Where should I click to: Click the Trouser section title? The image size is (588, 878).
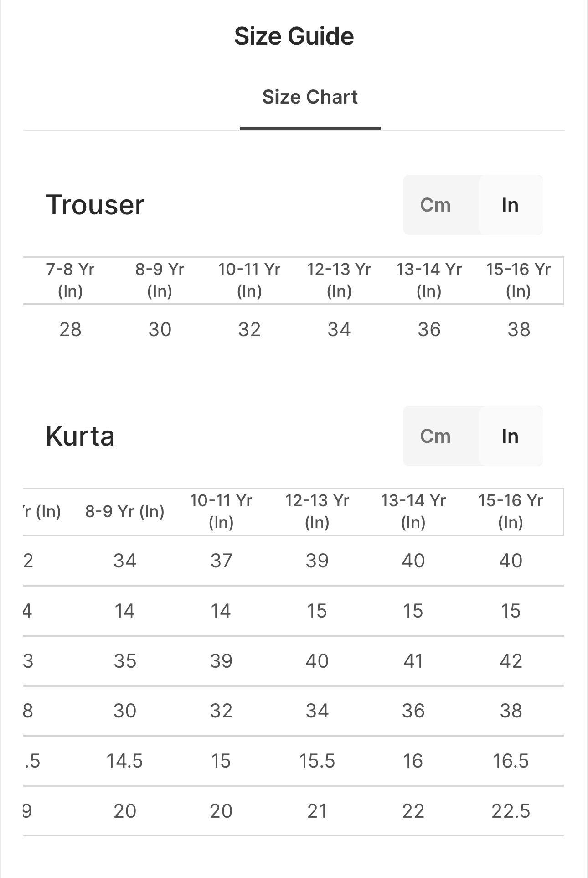click(x=95, y=204)
